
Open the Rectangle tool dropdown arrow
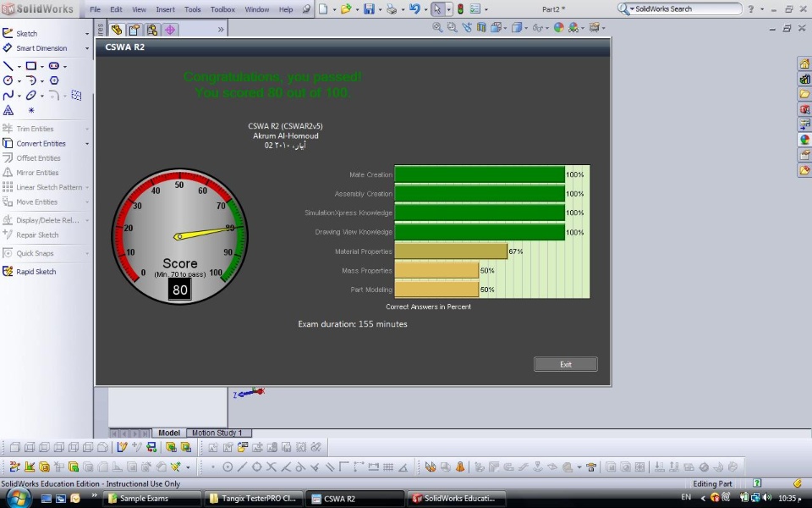coord(42,66)
